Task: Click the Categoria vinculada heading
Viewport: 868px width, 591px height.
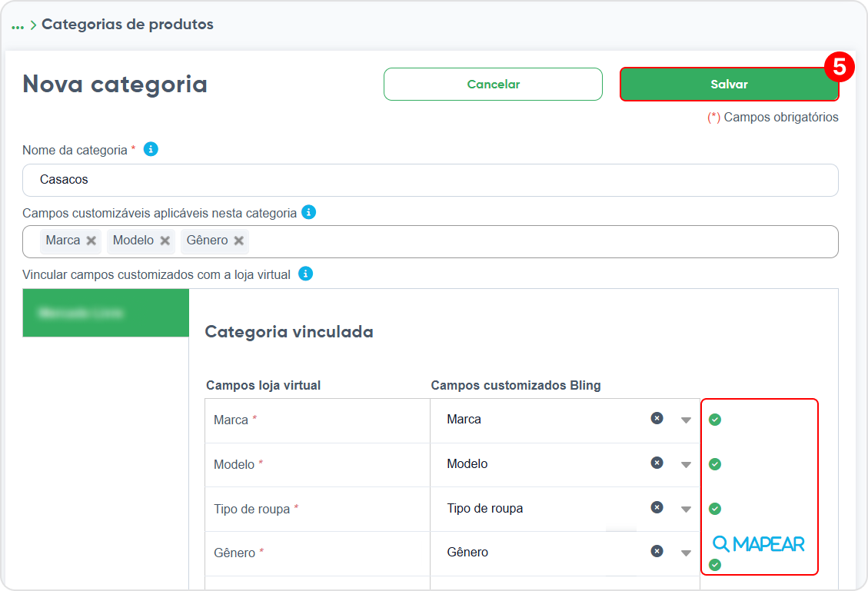Action: coord(289,332)
